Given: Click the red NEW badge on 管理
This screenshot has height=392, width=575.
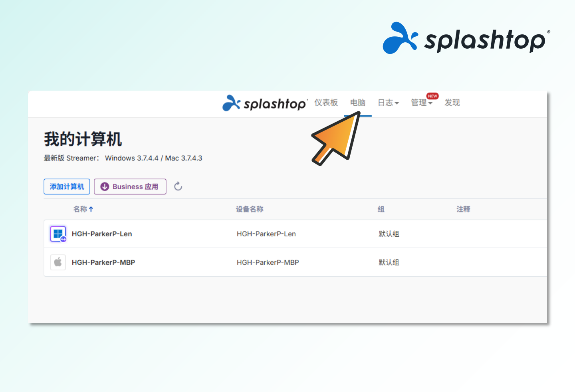Looking at the screenshot, I should (432, 96).
